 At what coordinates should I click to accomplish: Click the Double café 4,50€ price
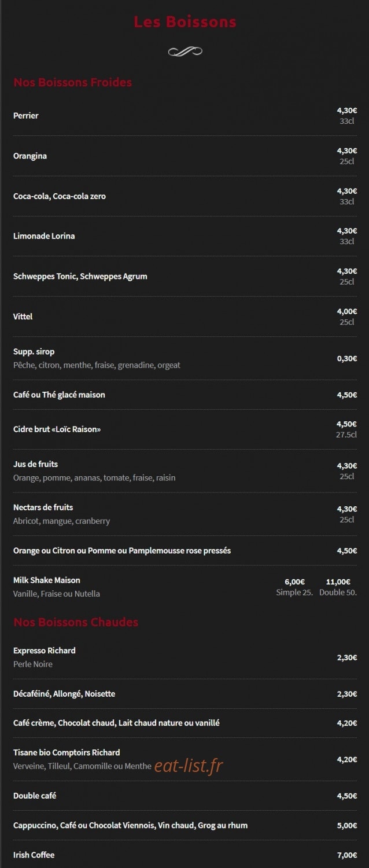tap(347, 796)
